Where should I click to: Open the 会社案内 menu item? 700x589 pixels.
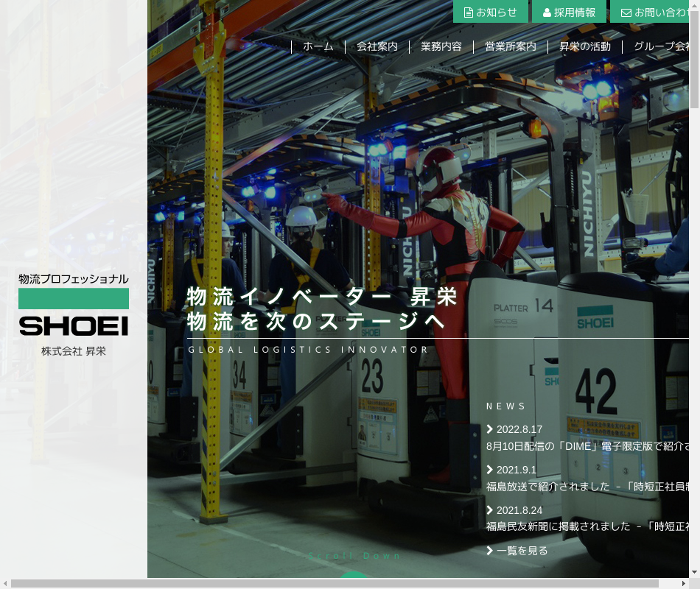coord(377,46)
